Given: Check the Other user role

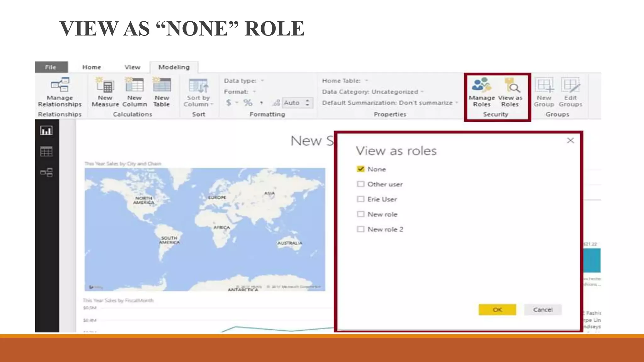Looking at the screenshot, I should coord(361,184).
